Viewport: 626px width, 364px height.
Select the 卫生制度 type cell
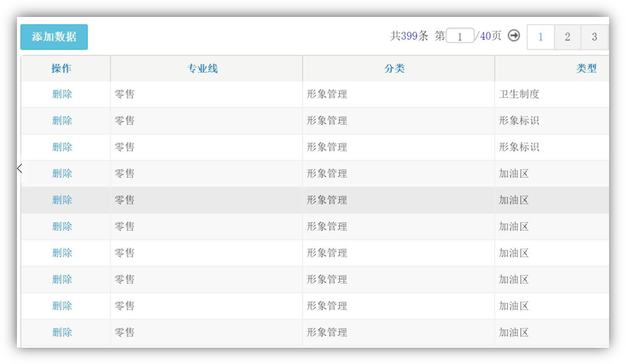(x=519, y=94)
